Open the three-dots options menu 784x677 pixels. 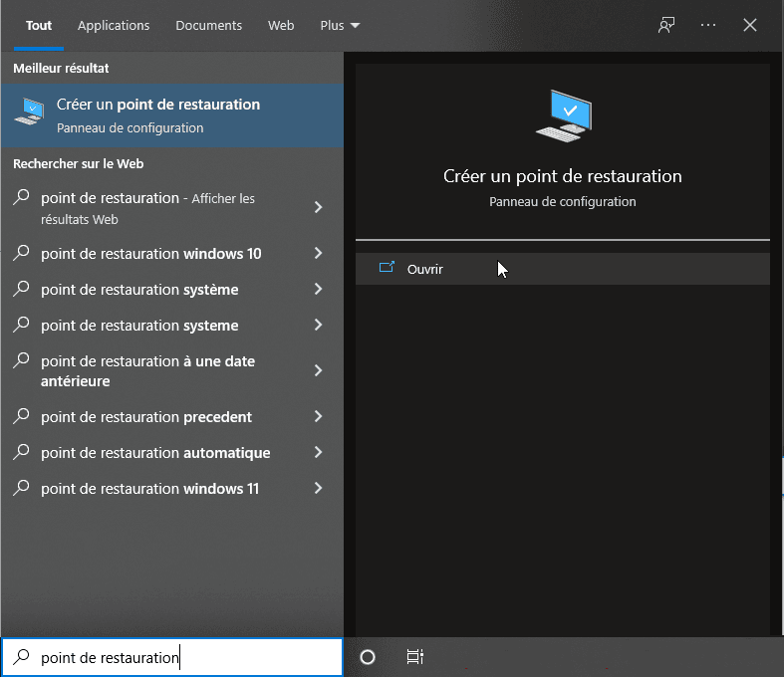pos(708,25)
